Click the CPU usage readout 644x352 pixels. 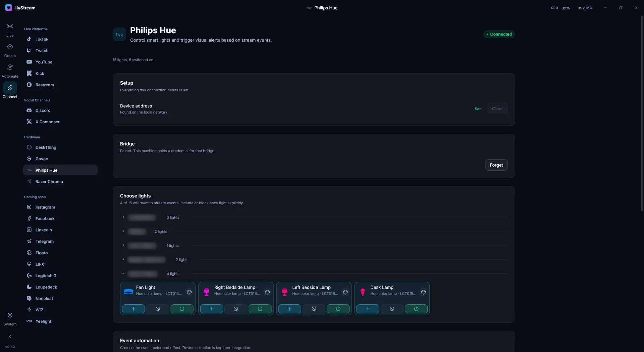click(560, 8)
